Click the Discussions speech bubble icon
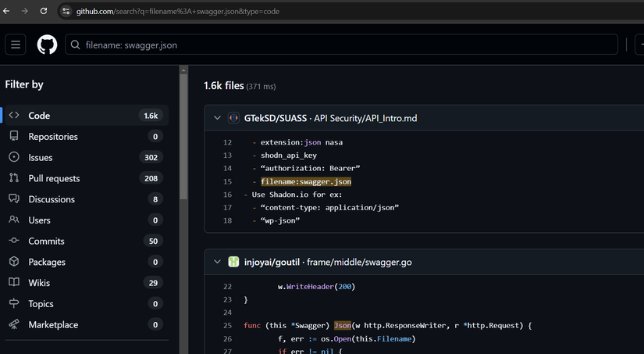The height and width of the screenshot is (354, 644). point(14,199)
